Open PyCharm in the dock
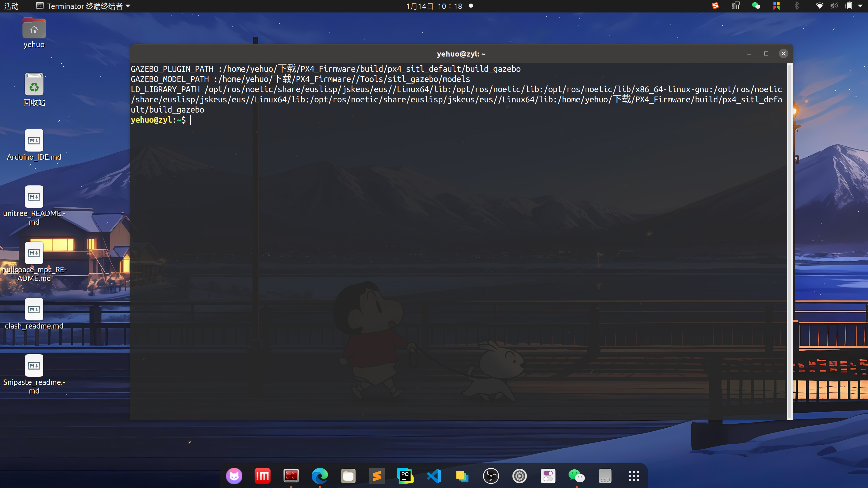Screen dimensions: 868x488 (405, 476)
